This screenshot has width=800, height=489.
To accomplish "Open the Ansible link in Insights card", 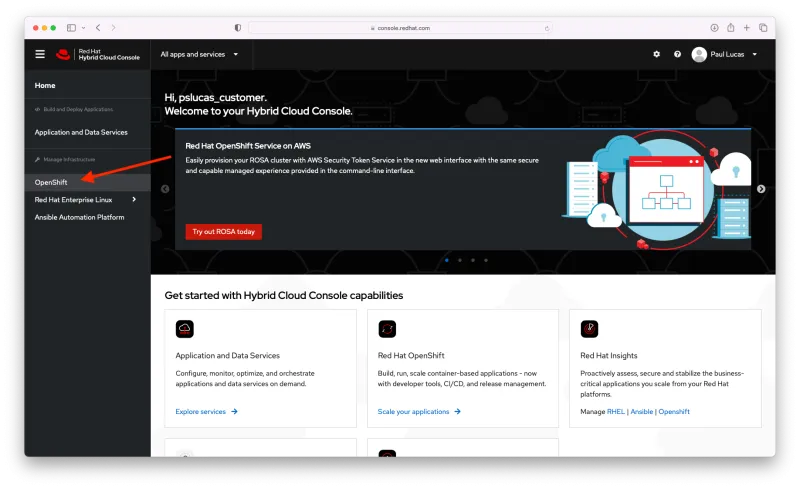I will [x=642, y=411].
